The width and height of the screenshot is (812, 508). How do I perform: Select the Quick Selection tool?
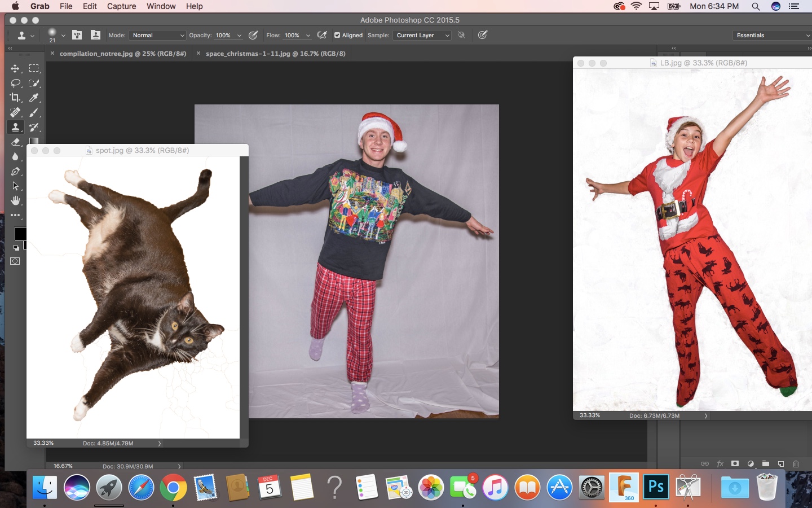coord(34,83)
